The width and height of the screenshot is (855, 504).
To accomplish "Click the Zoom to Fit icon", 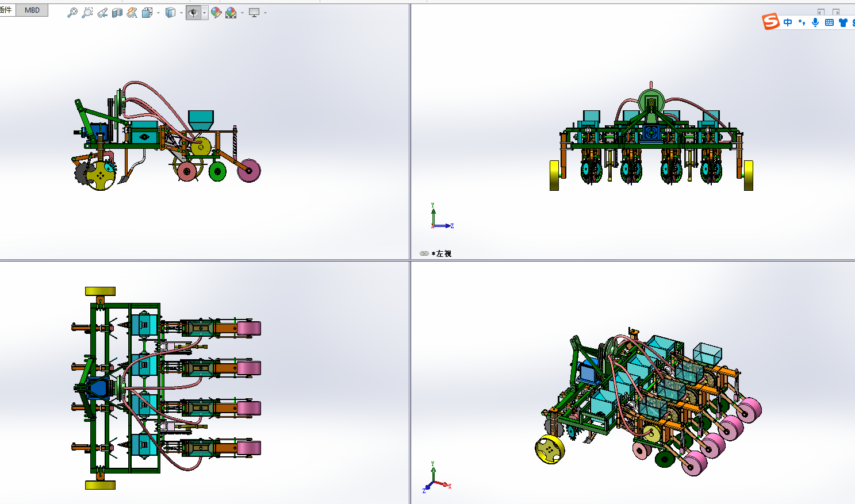I will pyautogui.click(x=72, y=13).
